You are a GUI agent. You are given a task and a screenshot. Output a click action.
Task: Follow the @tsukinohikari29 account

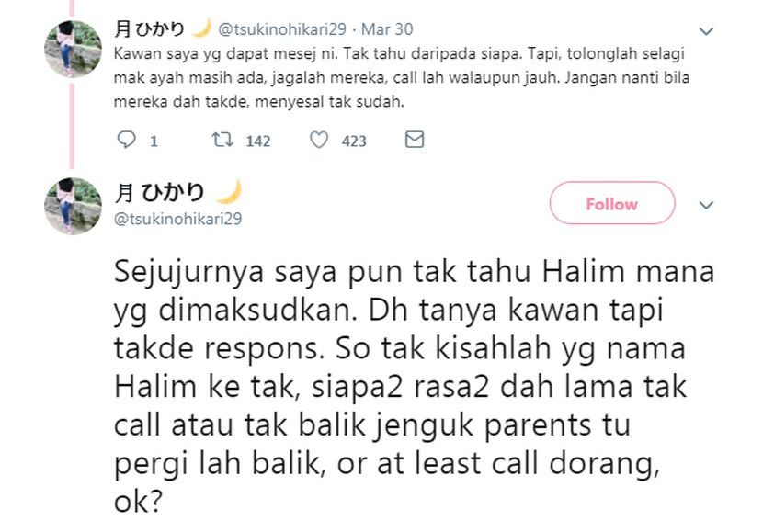point(612,203)
